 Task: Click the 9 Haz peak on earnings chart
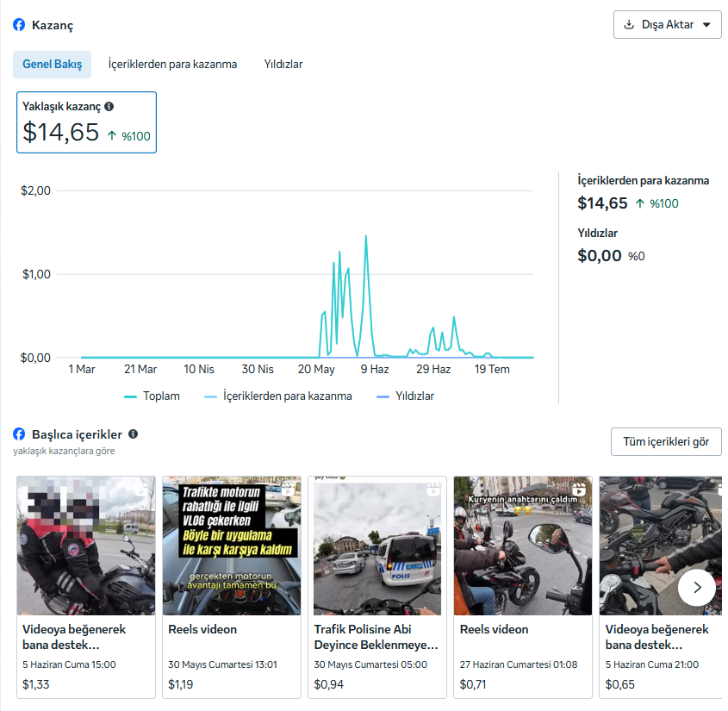point(366,236)
